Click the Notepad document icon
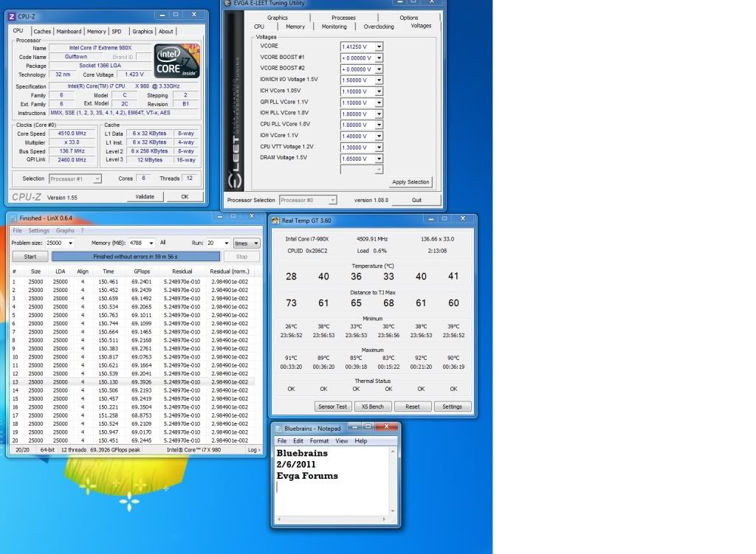Viewport: 756px width, 554px height. point(278,429)
